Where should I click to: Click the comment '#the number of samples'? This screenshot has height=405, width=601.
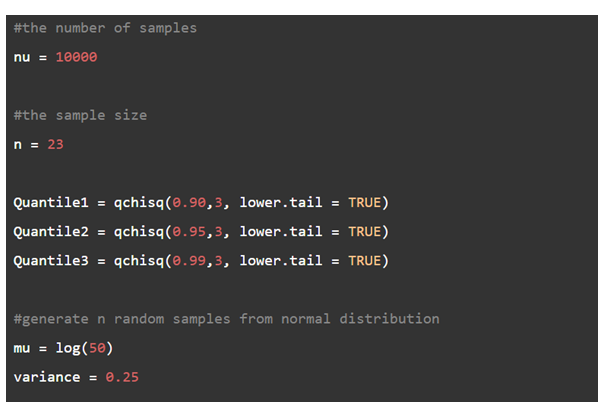tap(104, 28)
